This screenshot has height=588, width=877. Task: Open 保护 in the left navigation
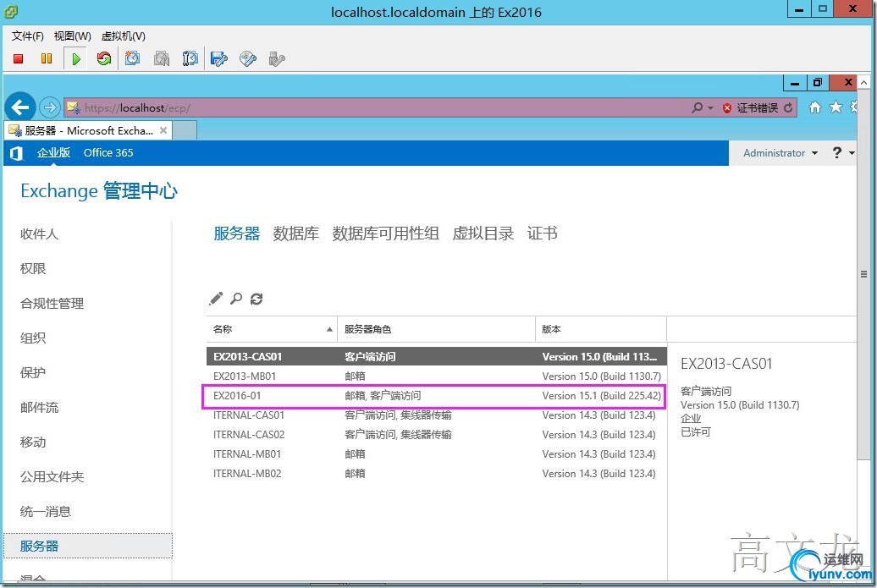(33, 373)
